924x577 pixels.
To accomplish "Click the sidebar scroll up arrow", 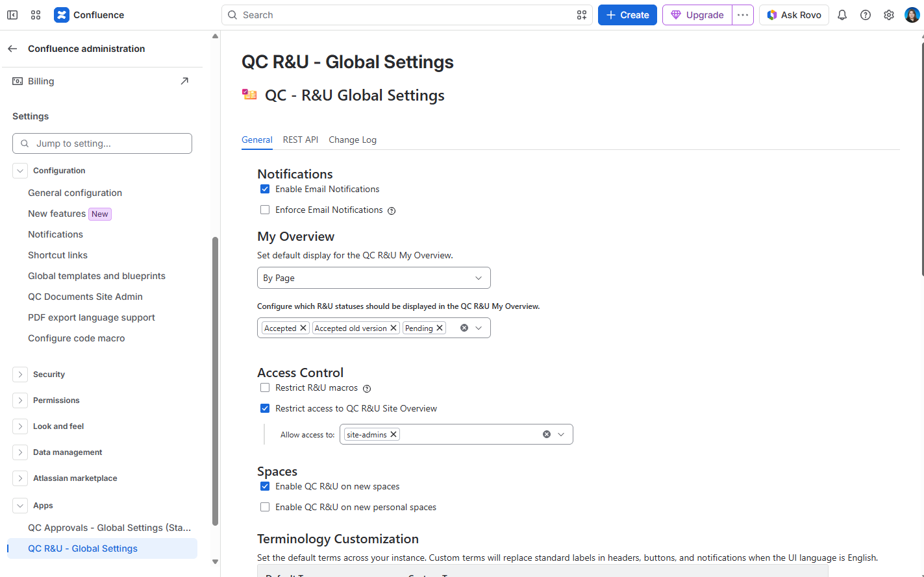I will pos(215,36).
